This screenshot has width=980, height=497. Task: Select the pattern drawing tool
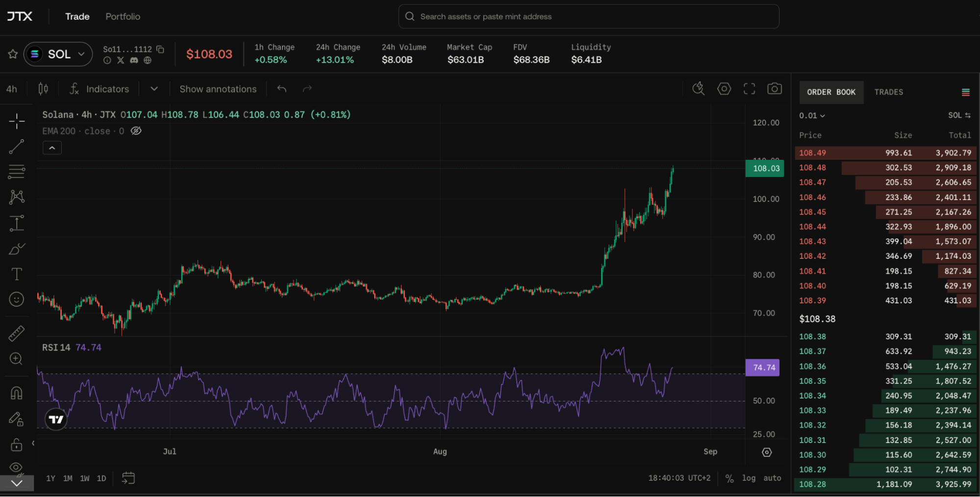tap(17, 197)
